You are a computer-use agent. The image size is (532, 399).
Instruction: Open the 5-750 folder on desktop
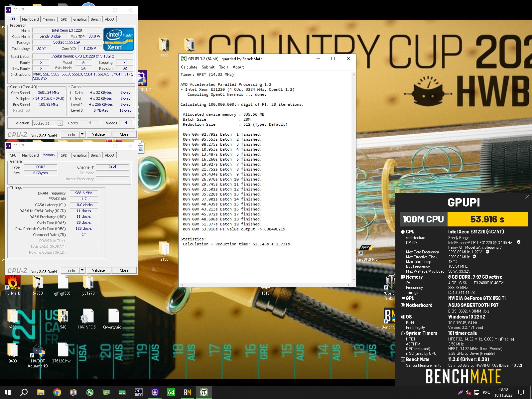38,285
